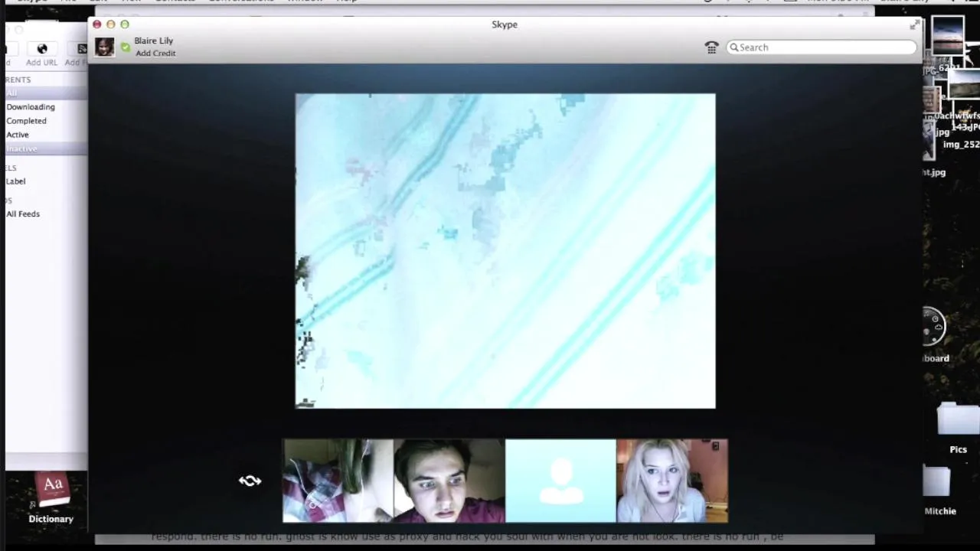Select the Label sidebar entry

click(x=16, y=181)
